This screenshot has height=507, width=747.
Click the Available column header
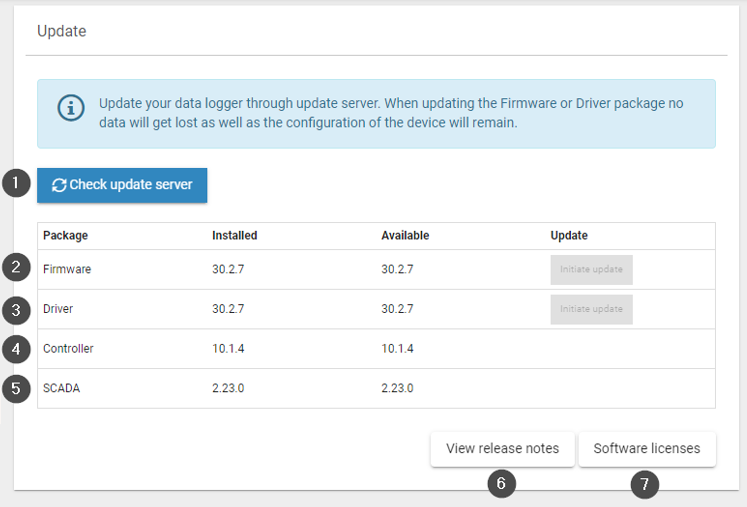coord(405,236)
